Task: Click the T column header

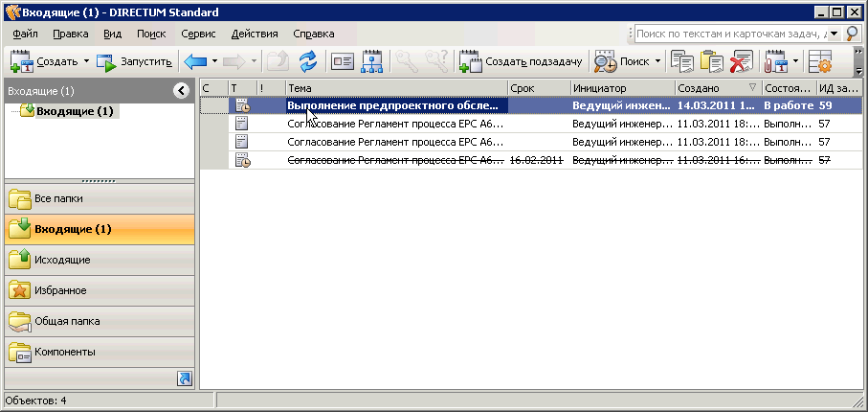Action: pyautogui.click(x=243, y=88)
